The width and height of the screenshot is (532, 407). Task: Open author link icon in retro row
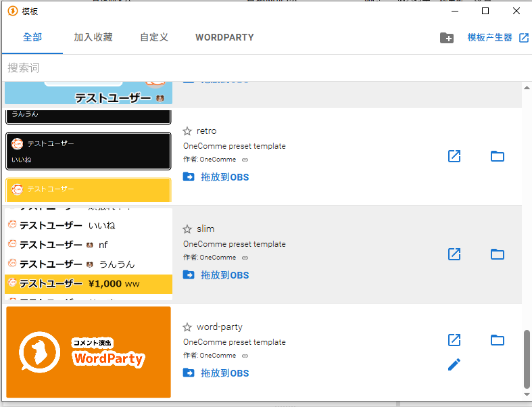[245, 160]
